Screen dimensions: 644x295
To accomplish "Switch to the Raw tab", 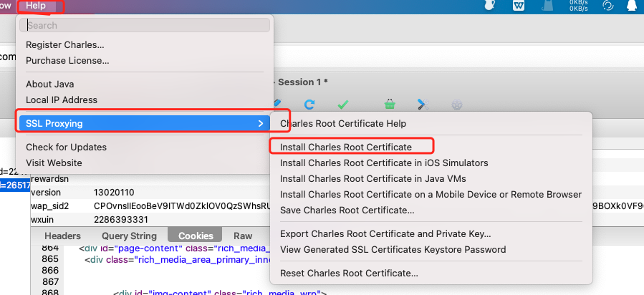I will pos(243,236).
